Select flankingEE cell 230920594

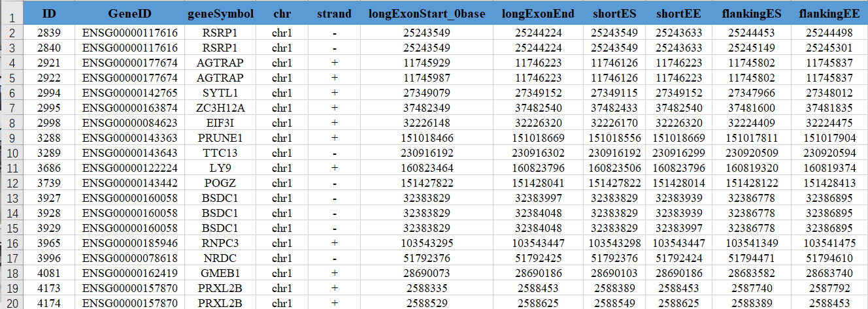829,153
